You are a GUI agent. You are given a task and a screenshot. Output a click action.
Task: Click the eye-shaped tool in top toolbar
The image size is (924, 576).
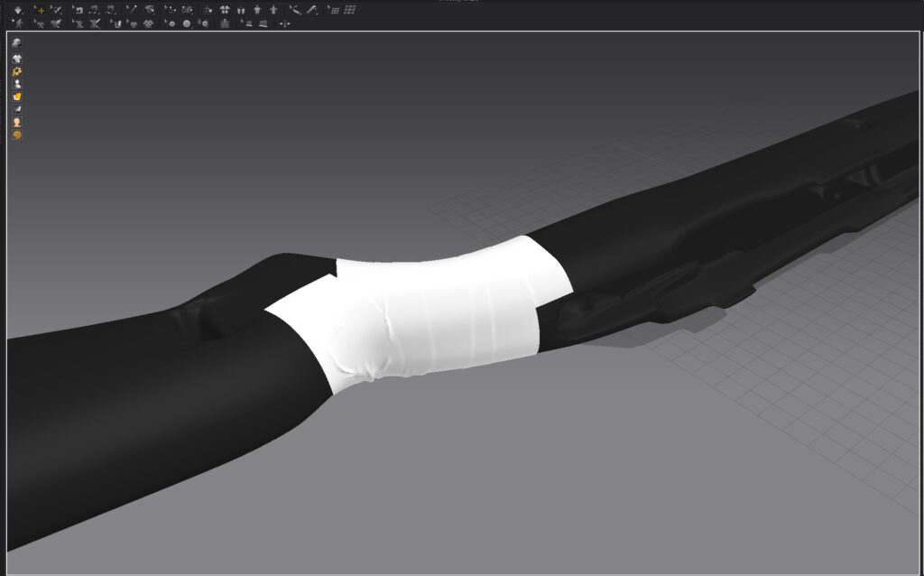tap(150, 10)
